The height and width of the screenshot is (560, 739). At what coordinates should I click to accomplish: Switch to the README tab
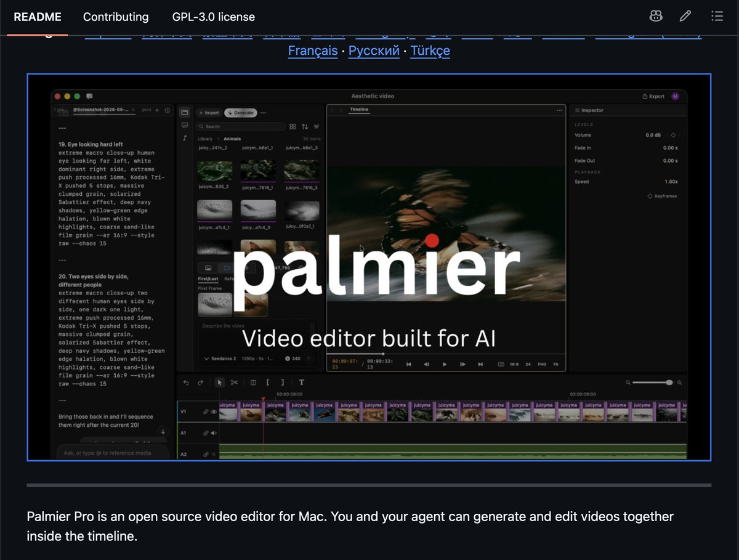click(38, 17)
